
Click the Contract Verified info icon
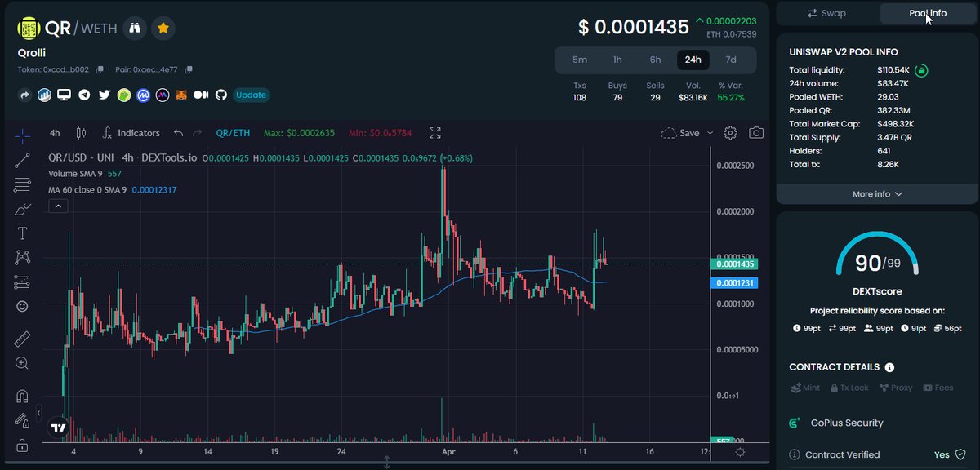point(795,454)
